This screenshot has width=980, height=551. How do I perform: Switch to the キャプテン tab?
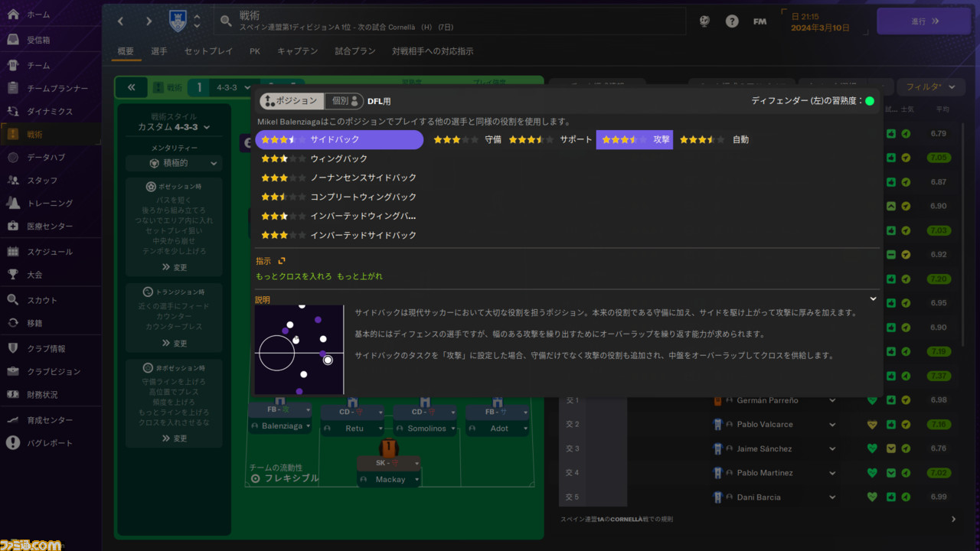pos(297,51)
